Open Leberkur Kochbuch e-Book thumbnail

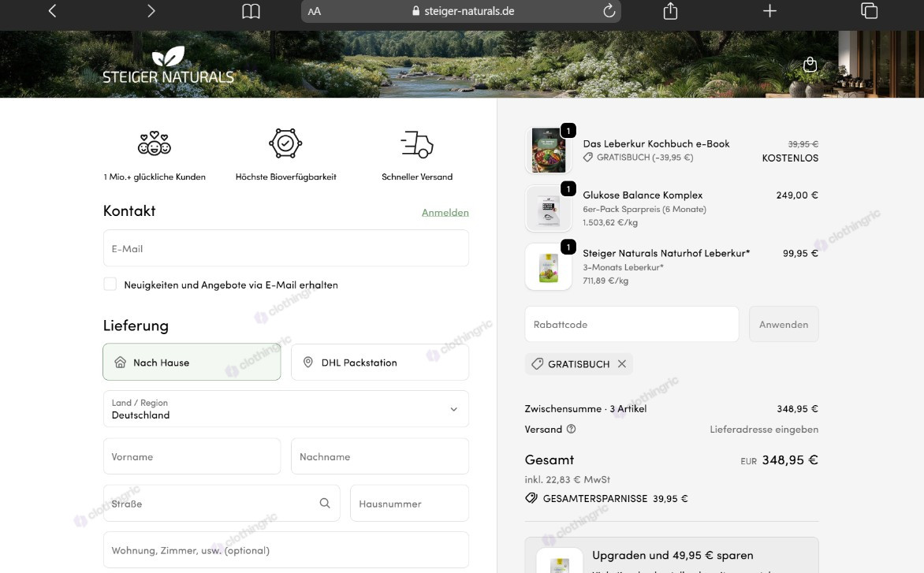point(549,151)
